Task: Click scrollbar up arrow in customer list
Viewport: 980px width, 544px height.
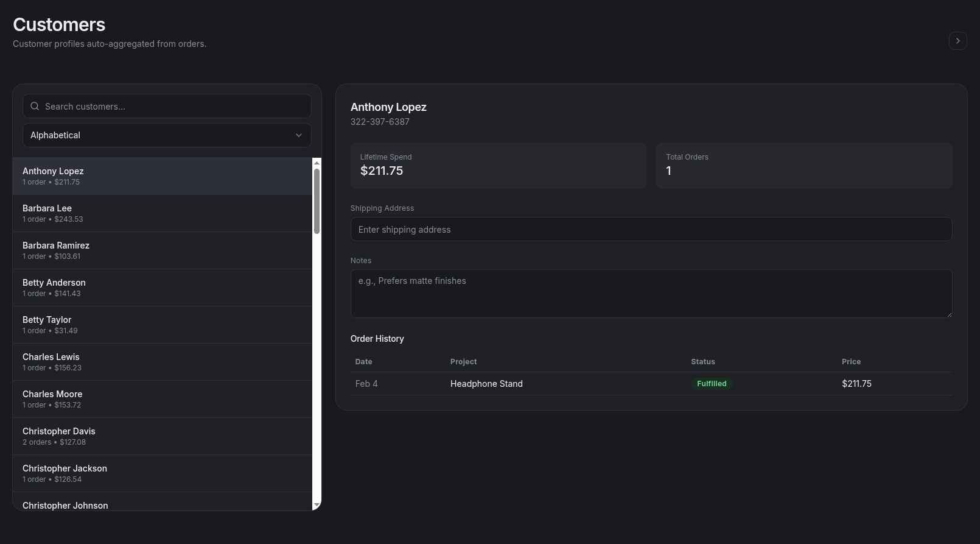Action: point(317,163)
